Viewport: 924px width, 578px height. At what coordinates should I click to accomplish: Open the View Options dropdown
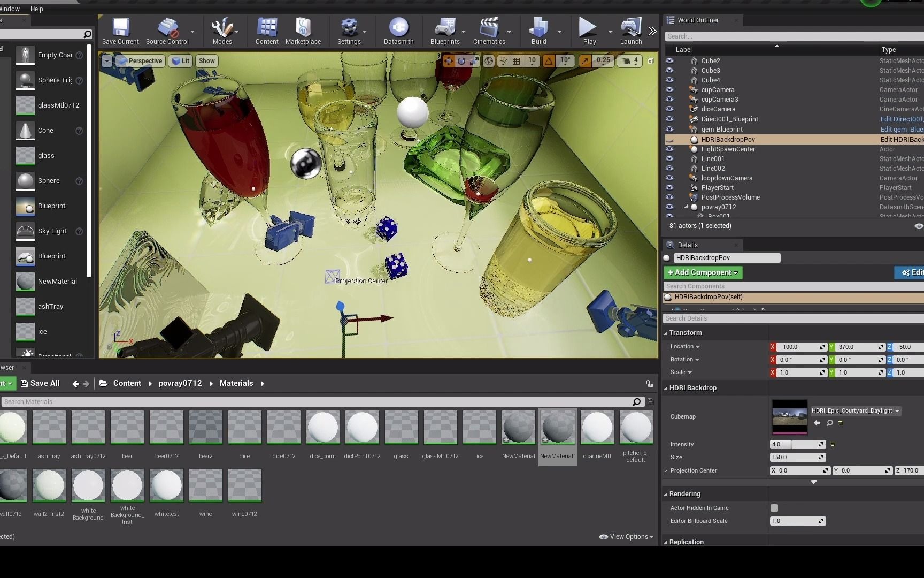627,537
